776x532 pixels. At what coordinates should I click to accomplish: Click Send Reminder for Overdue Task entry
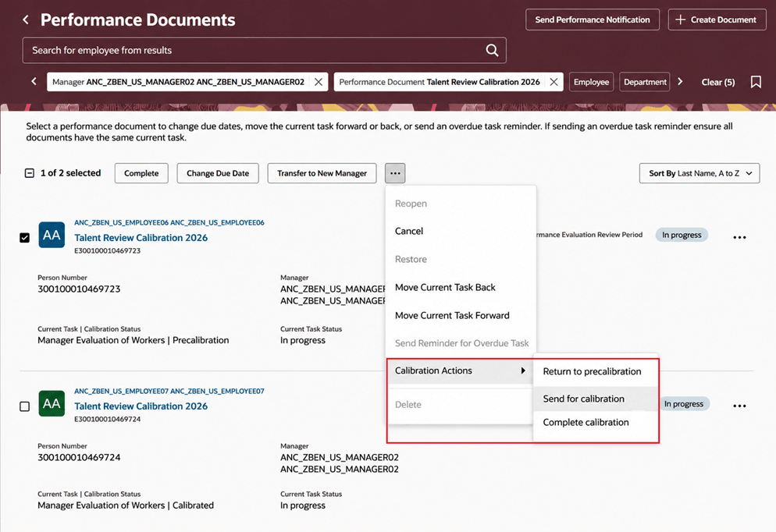461,343
